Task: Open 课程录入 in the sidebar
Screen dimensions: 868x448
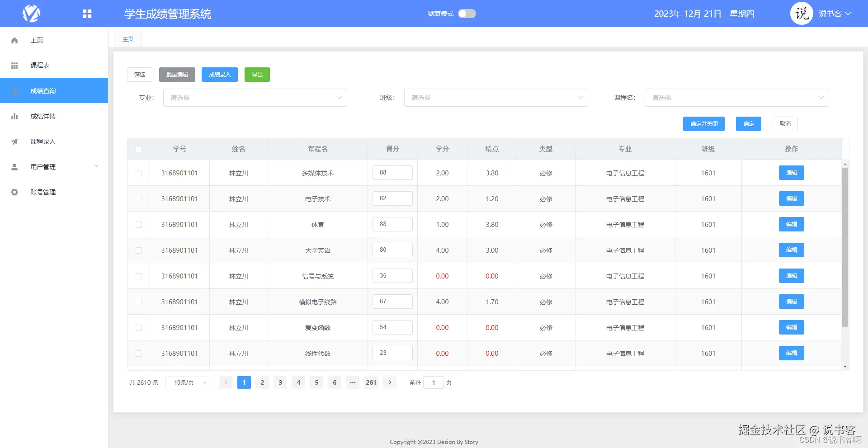Action: point(54,141)
